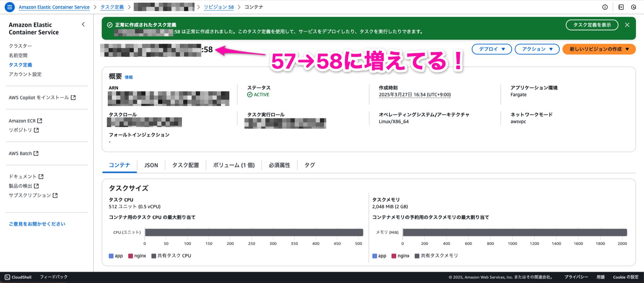Open the info panel icon in top bar

[605, 7]
